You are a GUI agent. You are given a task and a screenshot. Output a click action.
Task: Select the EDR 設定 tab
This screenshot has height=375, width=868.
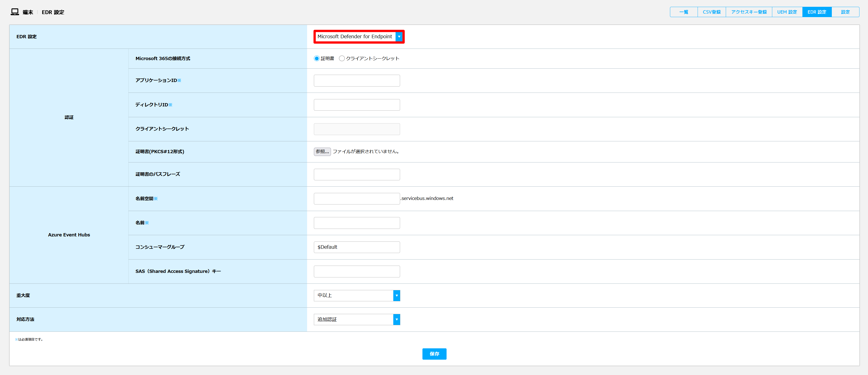click(817, 12)
